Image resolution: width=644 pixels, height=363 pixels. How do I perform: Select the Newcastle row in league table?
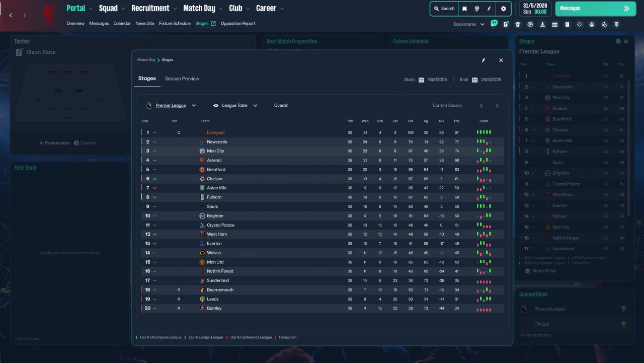tap(322, 142)
